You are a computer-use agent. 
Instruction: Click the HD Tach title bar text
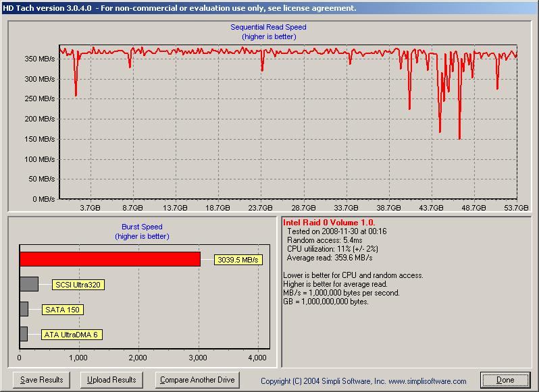coord(179,8)
